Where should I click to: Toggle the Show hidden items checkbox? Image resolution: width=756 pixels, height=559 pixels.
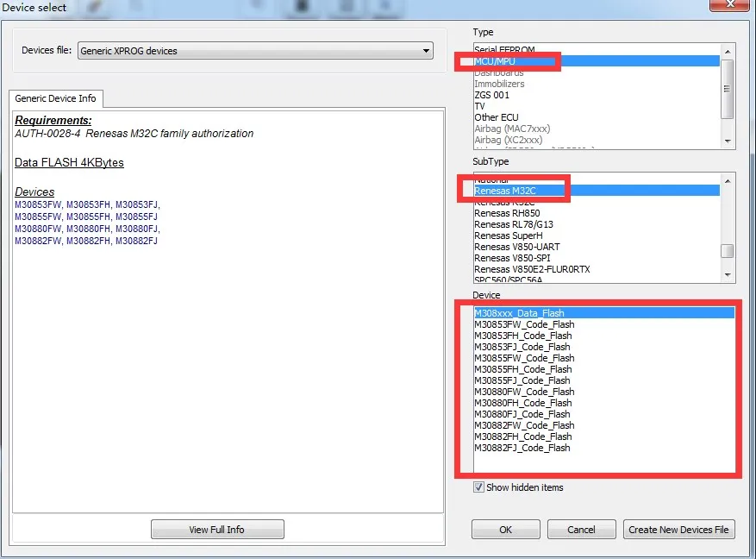478,487
